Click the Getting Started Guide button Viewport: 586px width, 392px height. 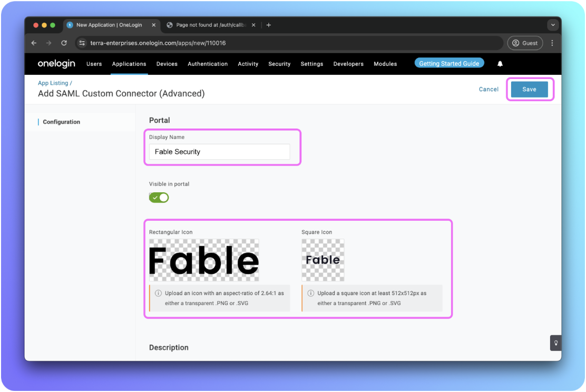tap(449, 63)
